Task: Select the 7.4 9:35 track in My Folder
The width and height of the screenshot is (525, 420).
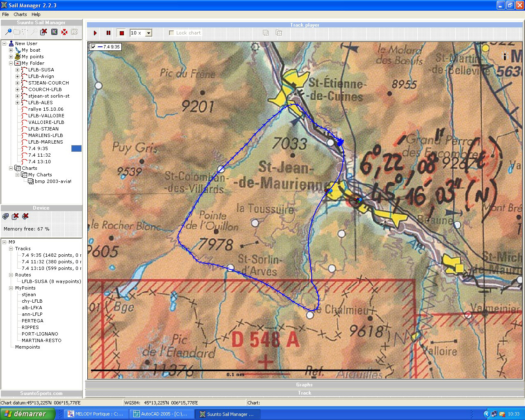Action: click(x=38, y=148)
